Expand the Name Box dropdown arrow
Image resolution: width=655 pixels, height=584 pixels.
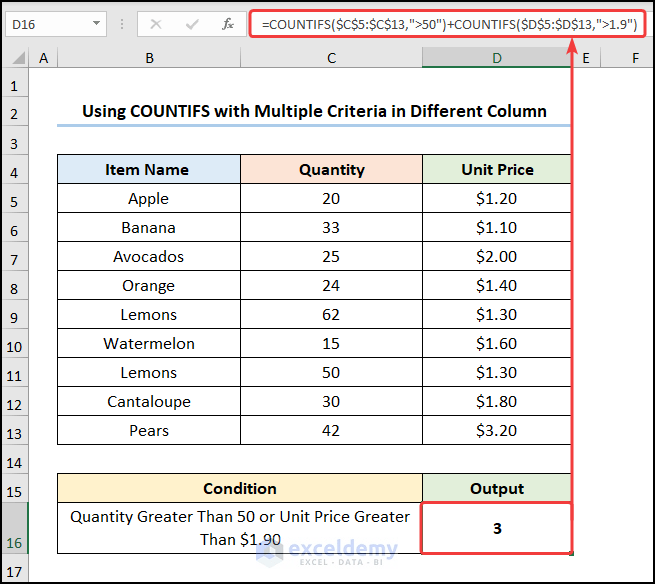click(x=96, y=23)
